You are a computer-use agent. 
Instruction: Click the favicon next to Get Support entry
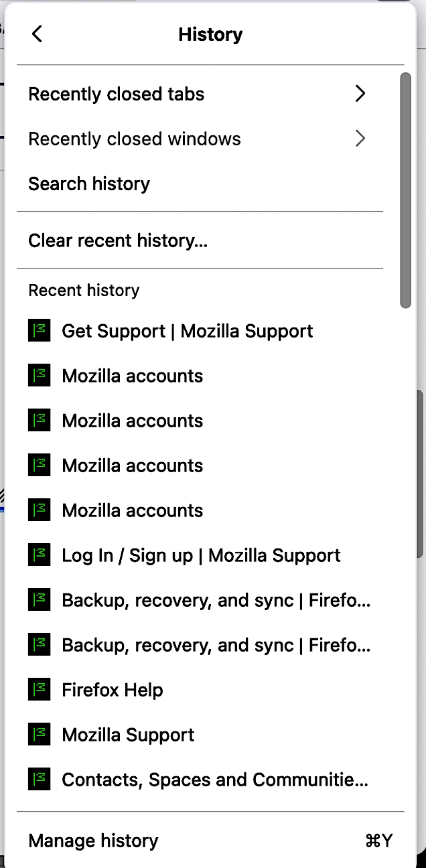[x=40, y=331]
